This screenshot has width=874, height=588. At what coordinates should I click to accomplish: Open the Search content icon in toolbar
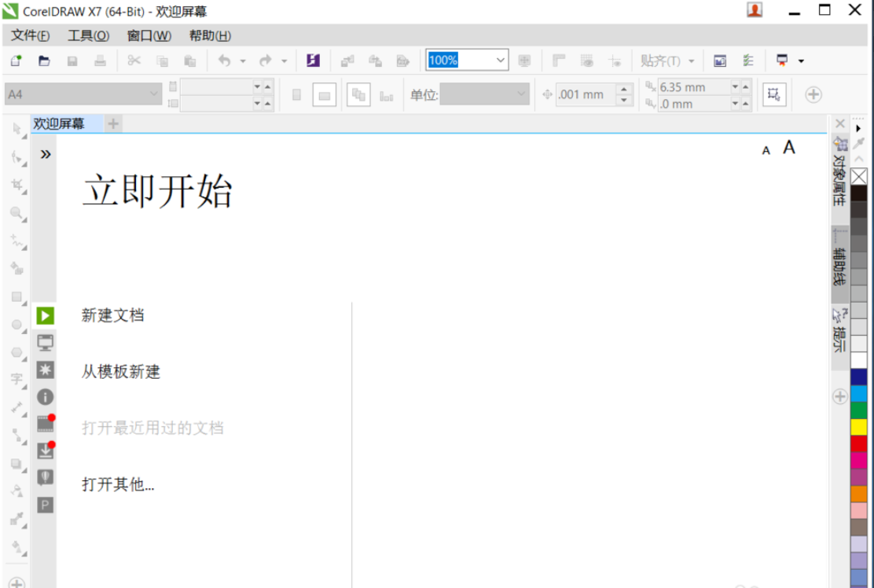click(313, 61)
